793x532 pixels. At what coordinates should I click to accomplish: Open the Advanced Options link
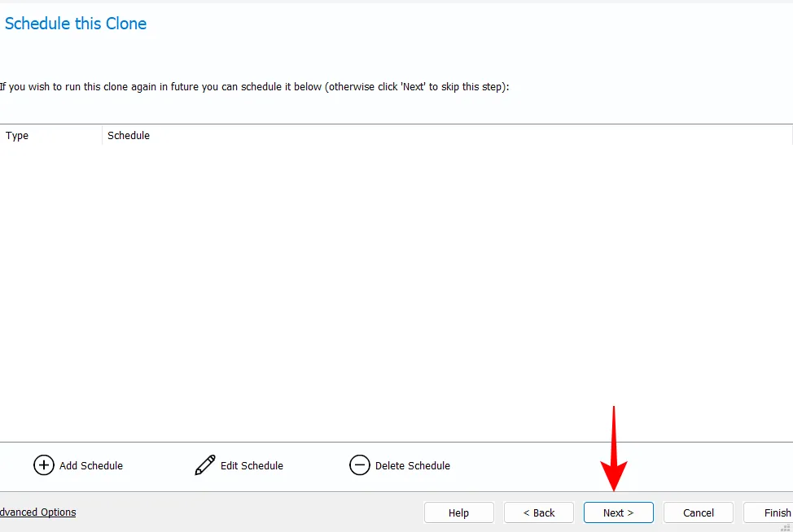point(38,512)
